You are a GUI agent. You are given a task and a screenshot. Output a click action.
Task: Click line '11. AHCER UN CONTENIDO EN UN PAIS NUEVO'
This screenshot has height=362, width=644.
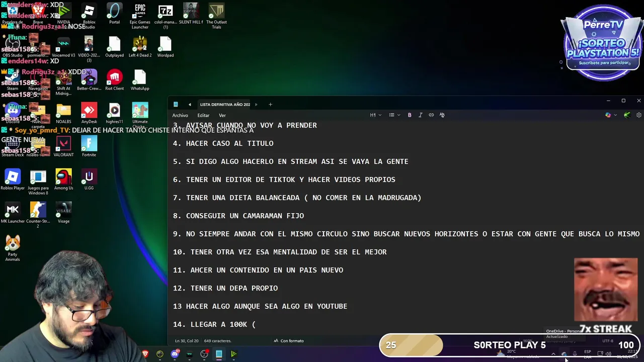point(258,270)
